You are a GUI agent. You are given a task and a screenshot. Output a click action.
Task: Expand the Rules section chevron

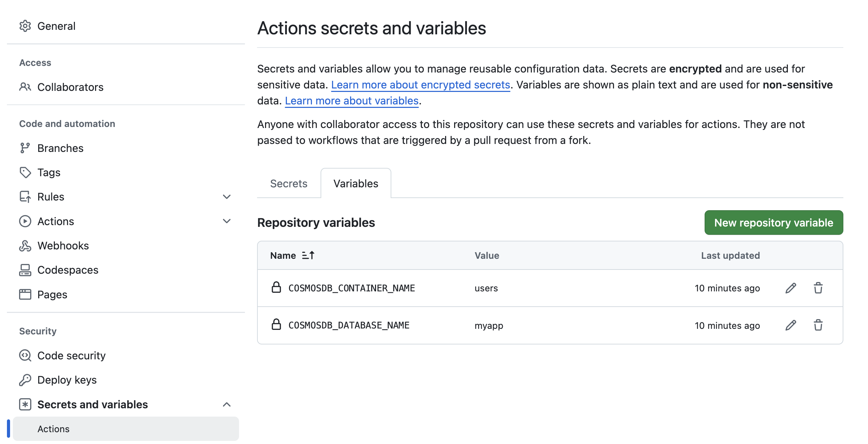(227, 197)
